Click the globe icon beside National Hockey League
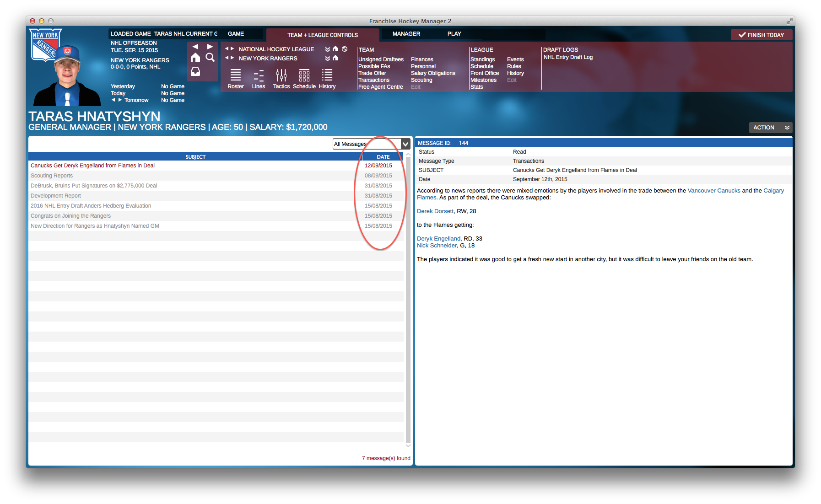This screenshot has width=821, height=504. point(345,49)
